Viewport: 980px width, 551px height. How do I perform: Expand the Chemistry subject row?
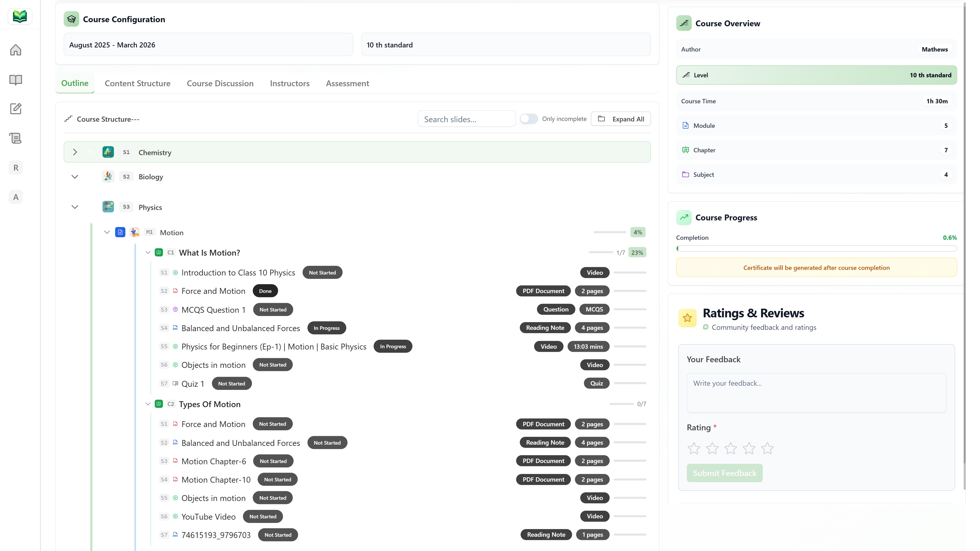click(75, 152)
